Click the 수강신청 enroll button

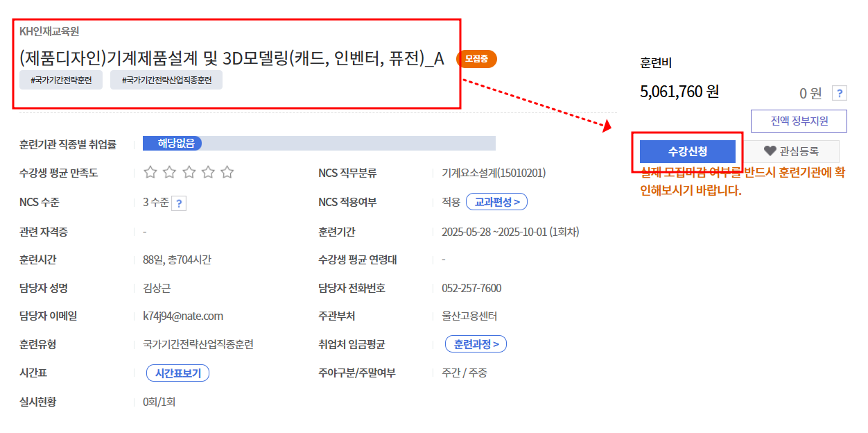(687, 151)
